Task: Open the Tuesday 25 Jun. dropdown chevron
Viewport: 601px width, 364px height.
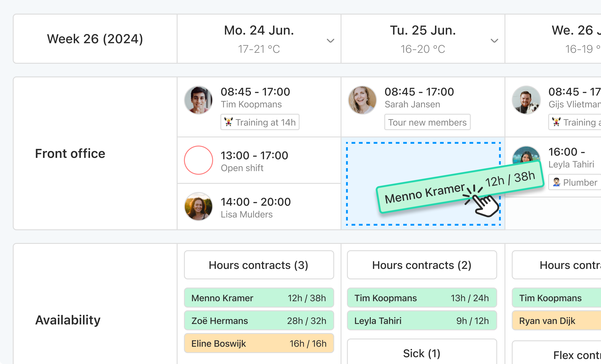Action: click(494, 41)
